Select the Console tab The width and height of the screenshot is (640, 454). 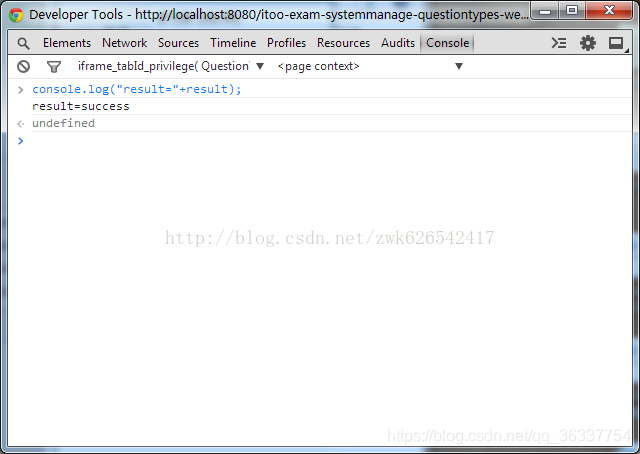click(x=447, y=43)
